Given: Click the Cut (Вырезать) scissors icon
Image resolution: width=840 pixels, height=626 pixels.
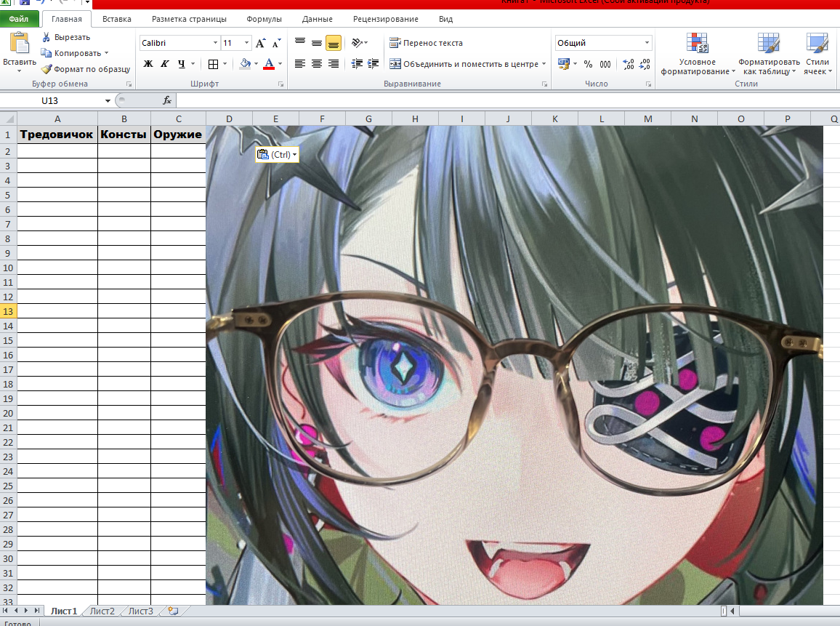Looking at the screenshot, I should coord(46,37).
